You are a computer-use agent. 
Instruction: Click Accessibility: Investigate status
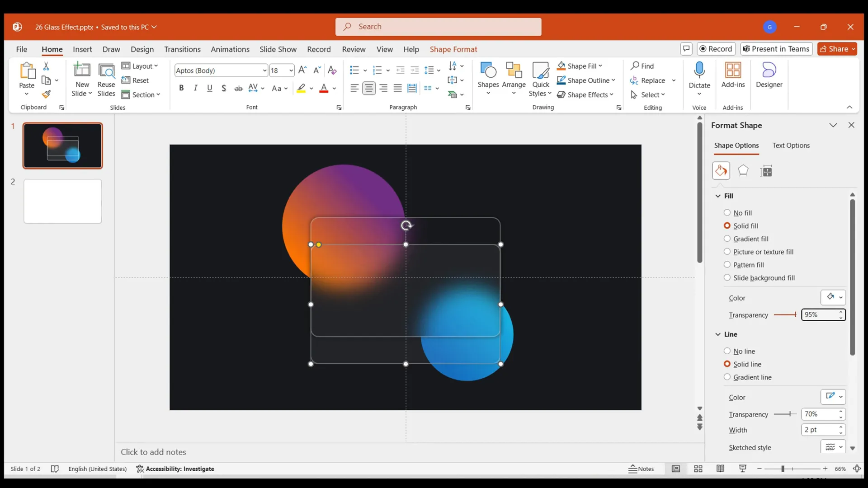coord(175,469)
